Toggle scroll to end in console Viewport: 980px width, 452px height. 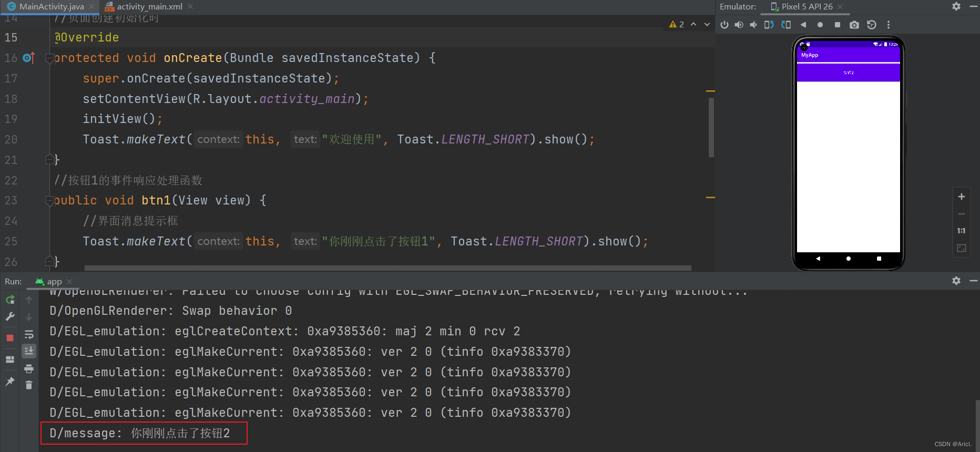pos(29,351)
